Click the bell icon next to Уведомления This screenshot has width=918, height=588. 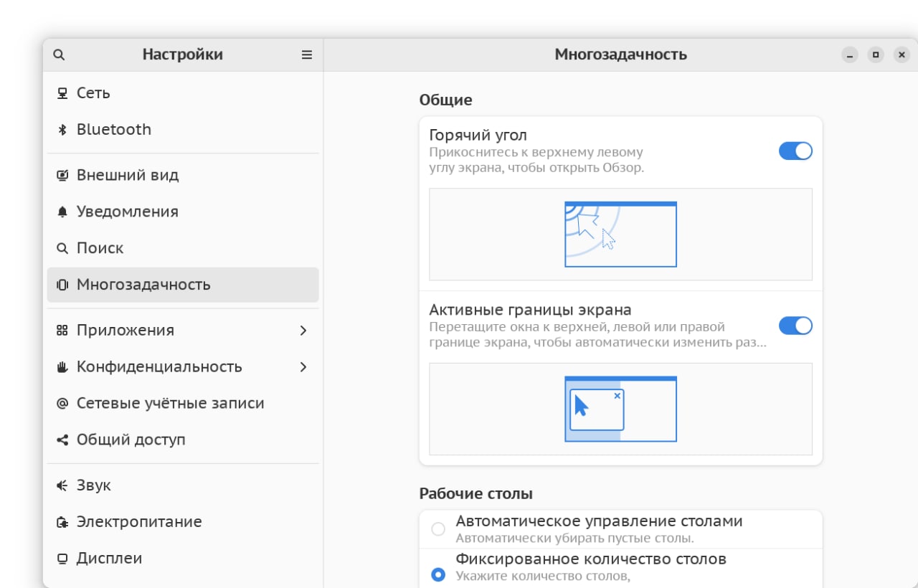(x=62, y=212)
